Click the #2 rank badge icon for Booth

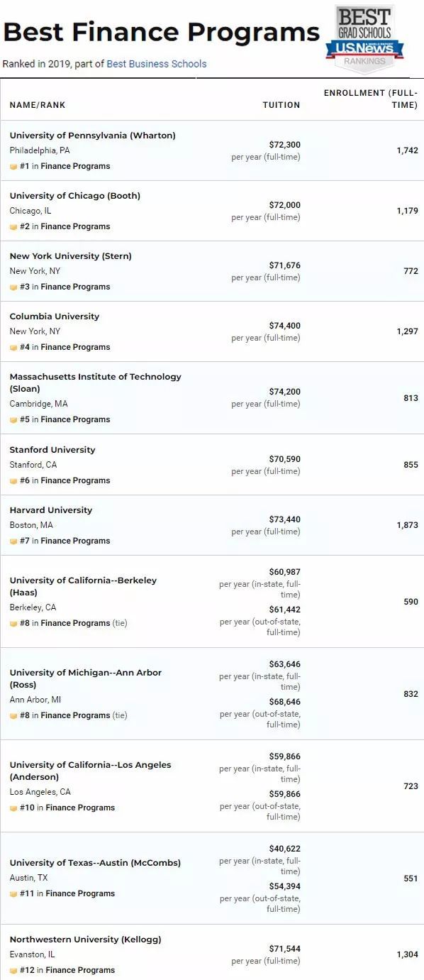point(13,227)
